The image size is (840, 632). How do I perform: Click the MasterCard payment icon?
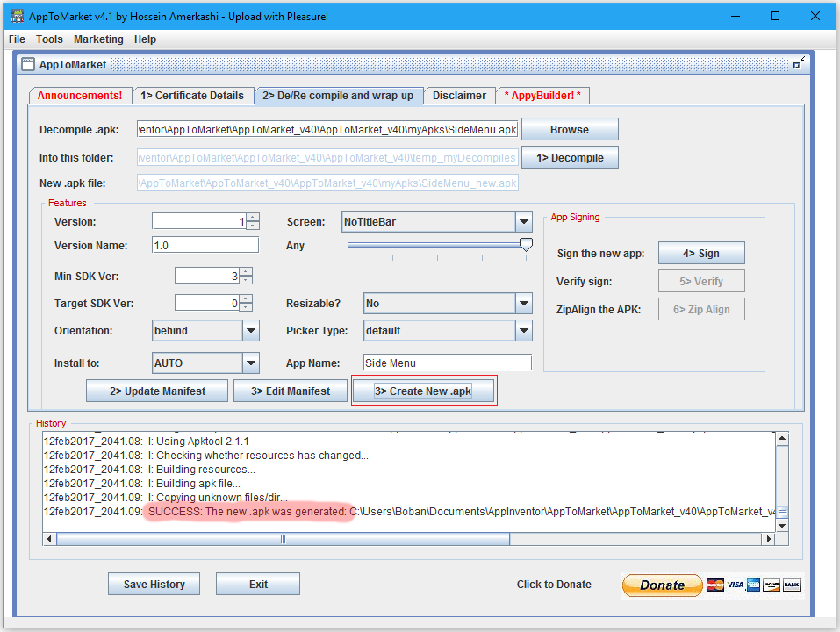click(x=714, y=585)
